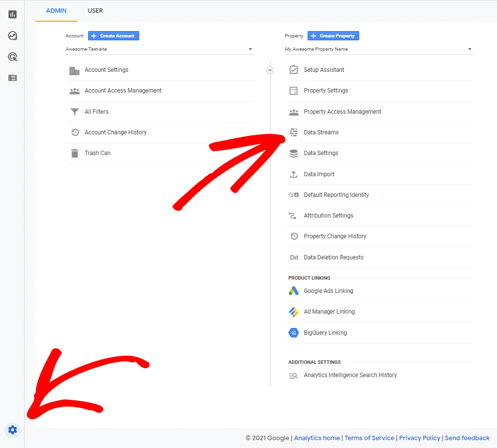The width and height of the screenshot is (497, 448).
Task: Click the Account Settings building icon
Action: click(x=74, y=70)
